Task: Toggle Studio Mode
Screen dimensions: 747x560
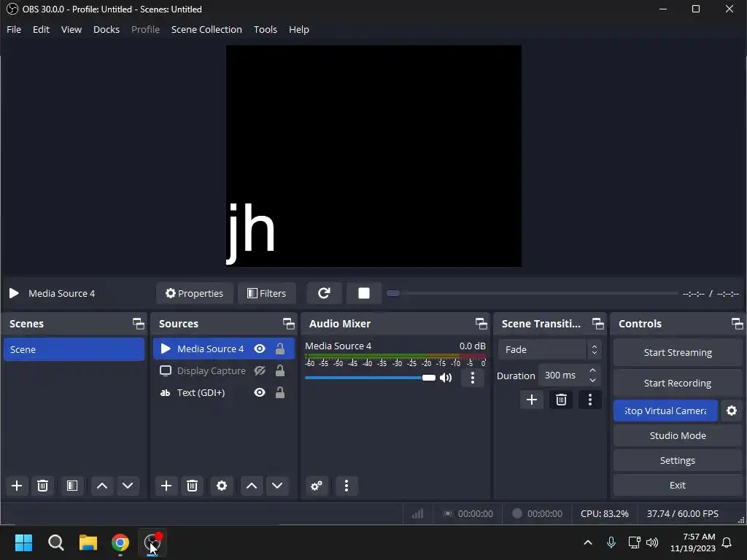Action: click(678, 435)
